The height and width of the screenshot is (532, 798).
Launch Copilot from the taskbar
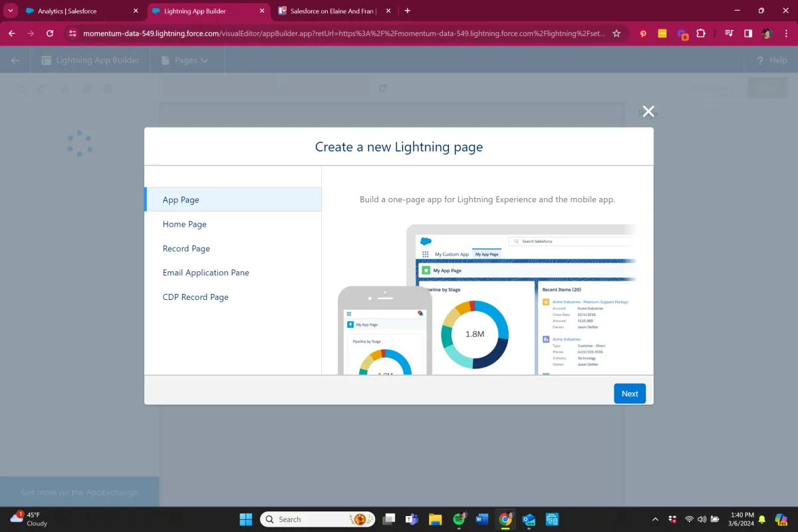coord(781,519)
